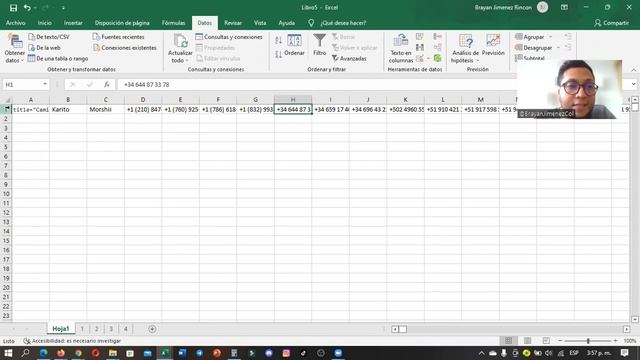Image resolution: width=640 pixels, height=360 pixels.
Task: Open Ayuda tab
Action: 287,23
